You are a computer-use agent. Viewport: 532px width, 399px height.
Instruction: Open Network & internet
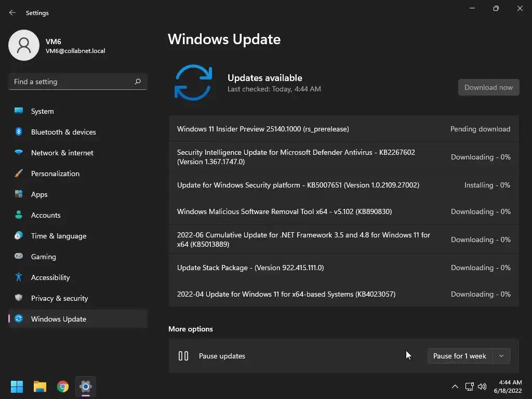pyautogui.click(x=78, y=153)
